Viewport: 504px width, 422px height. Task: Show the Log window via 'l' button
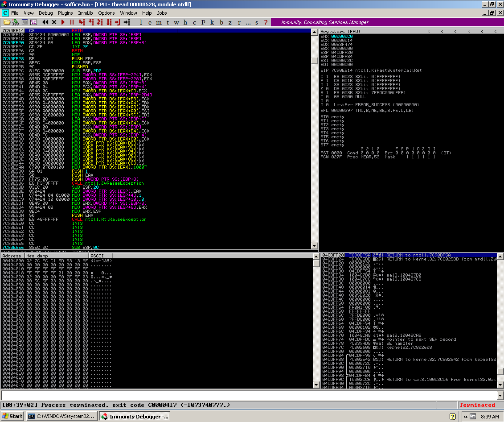[x=141, y=22]
